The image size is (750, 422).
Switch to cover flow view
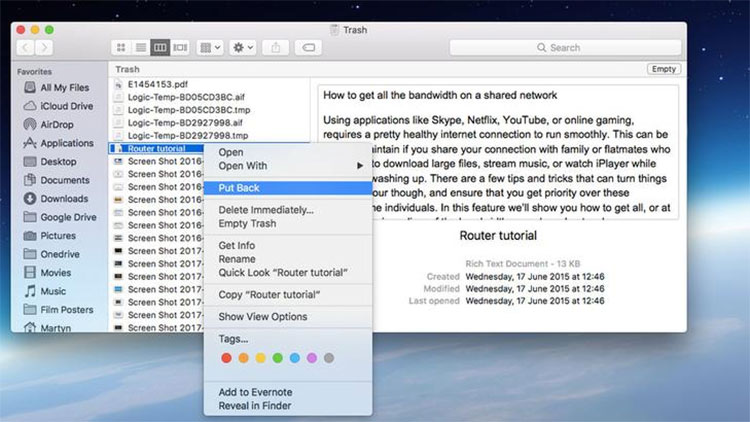click(180, 47)
